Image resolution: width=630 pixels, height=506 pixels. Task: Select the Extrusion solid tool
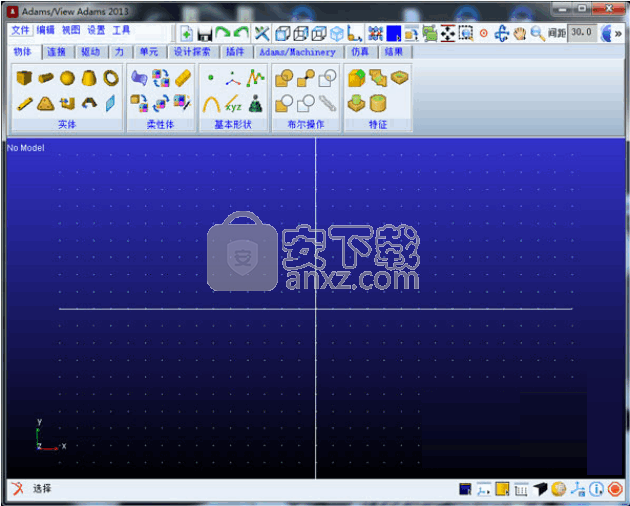click(68, 104)
